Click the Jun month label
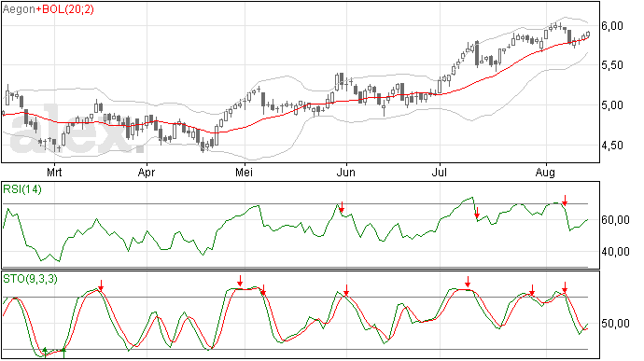 tap(346, 172)
